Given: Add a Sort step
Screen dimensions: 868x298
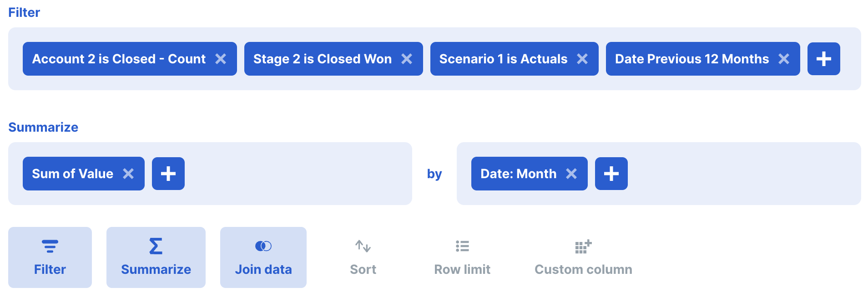Looking at the screenshot, I should tap(363, 257).
